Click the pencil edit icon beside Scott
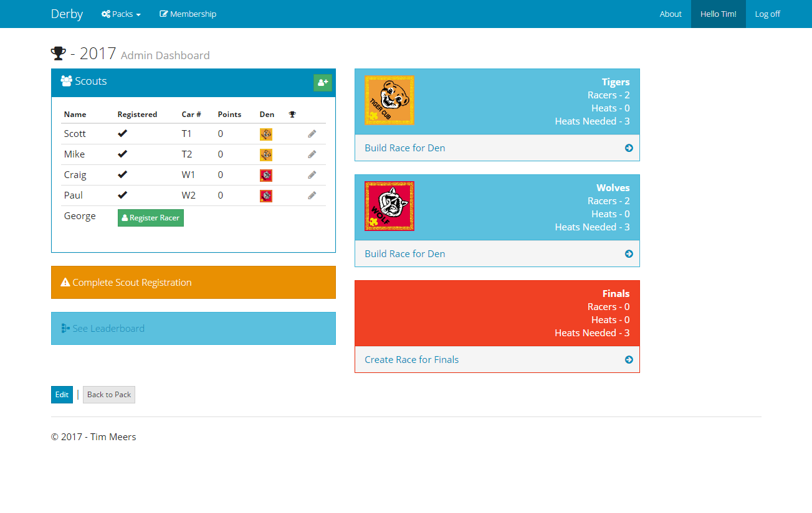The width and height of the screenshot is (812, 513). (x=312, y=133)
